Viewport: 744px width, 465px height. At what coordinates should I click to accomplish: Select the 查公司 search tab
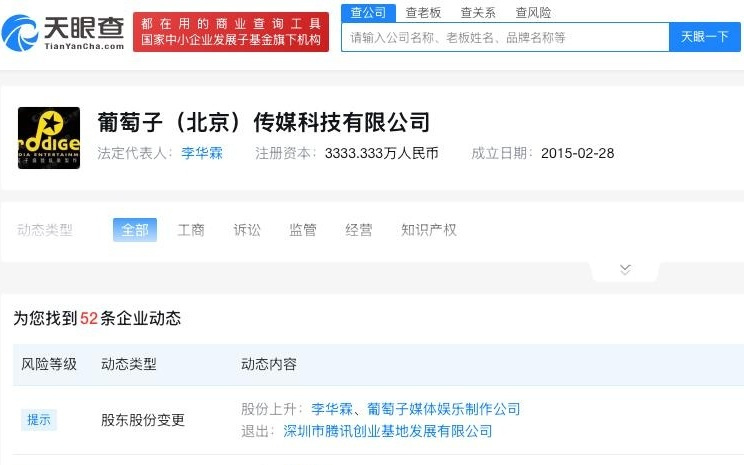tap(368, 13)
